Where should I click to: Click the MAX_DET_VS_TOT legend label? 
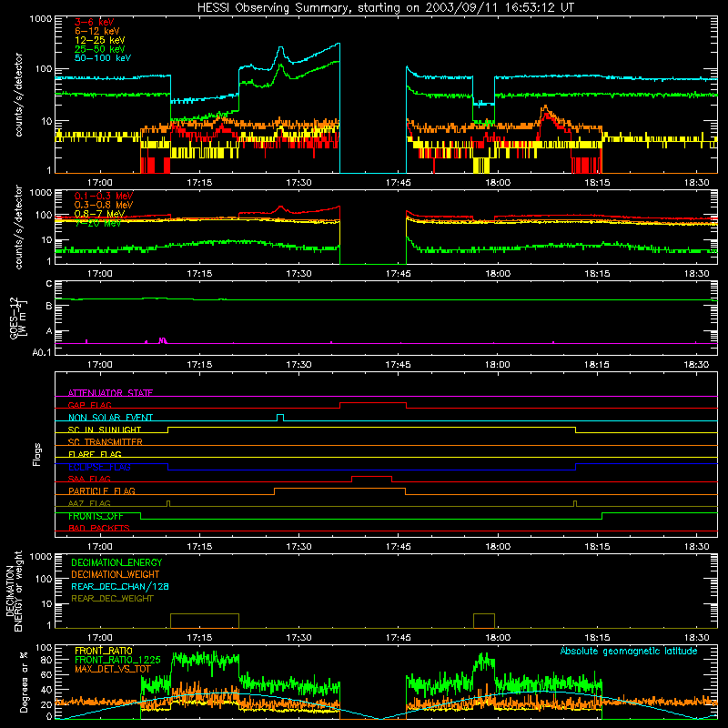coord(113,669)
